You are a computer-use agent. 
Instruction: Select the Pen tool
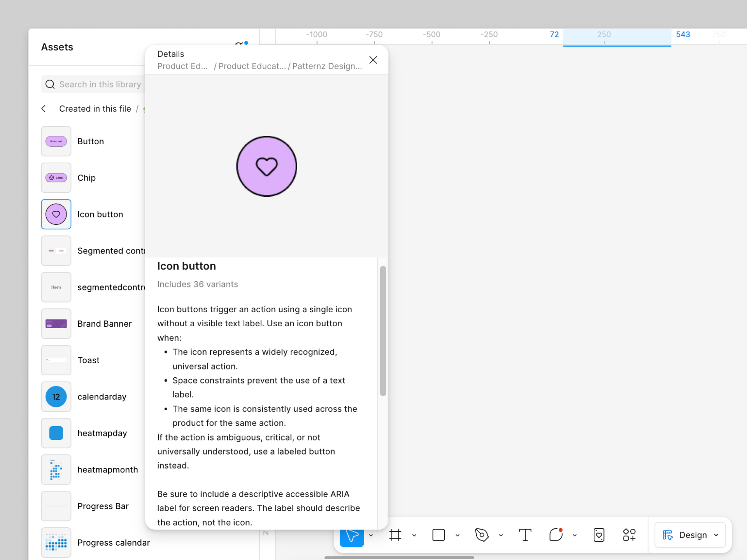[482, 535]
